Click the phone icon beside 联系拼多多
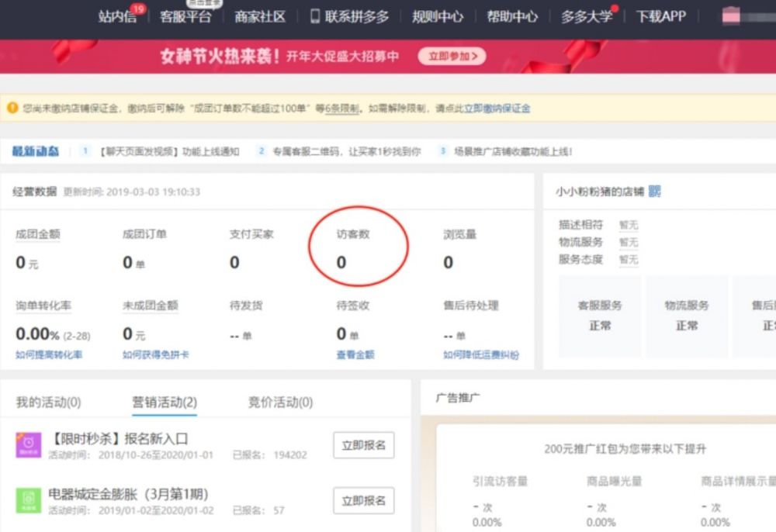This screenshot has height=532, width=776. tap(315, 16)
